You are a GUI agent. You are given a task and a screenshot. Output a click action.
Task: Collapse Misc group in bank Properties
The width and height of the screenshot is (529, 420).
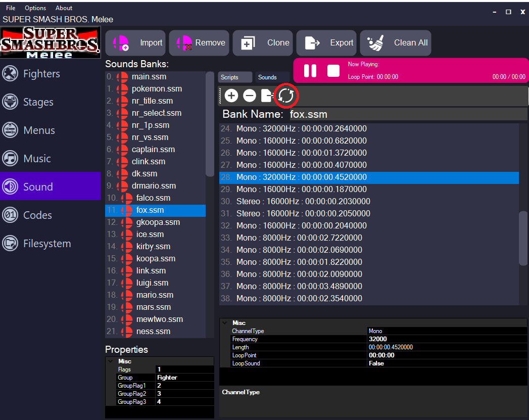(111, 361)
